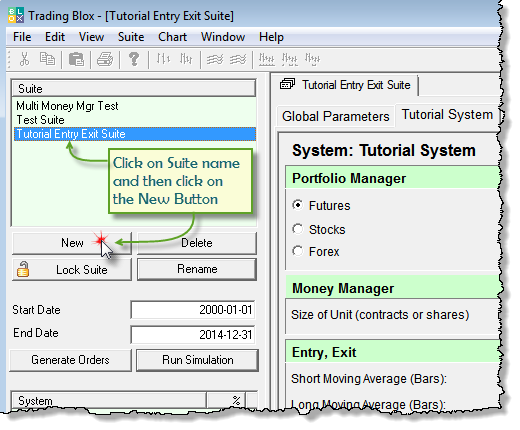Switch to the Global Parameters tab
Image resolution: width=520 pixels, height=430 pixels.
coord(335,116)
